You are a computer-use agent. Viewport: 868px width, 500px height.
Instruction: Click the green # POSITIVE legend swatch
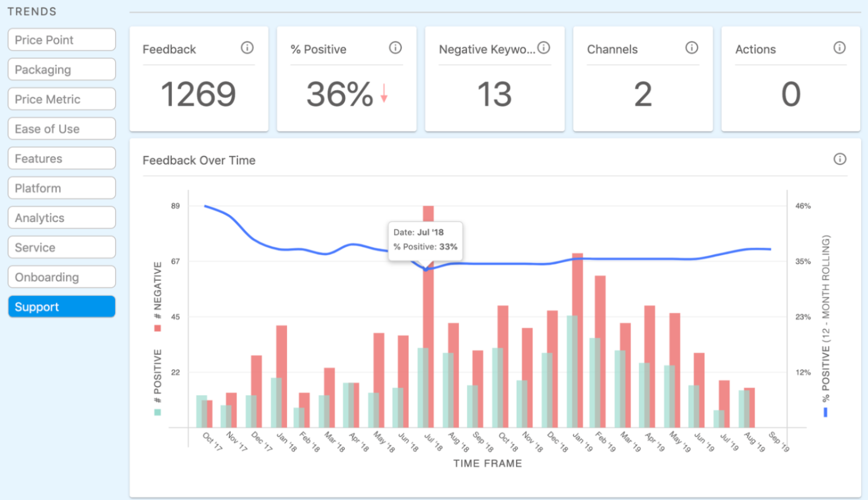(x=157, y=412)
